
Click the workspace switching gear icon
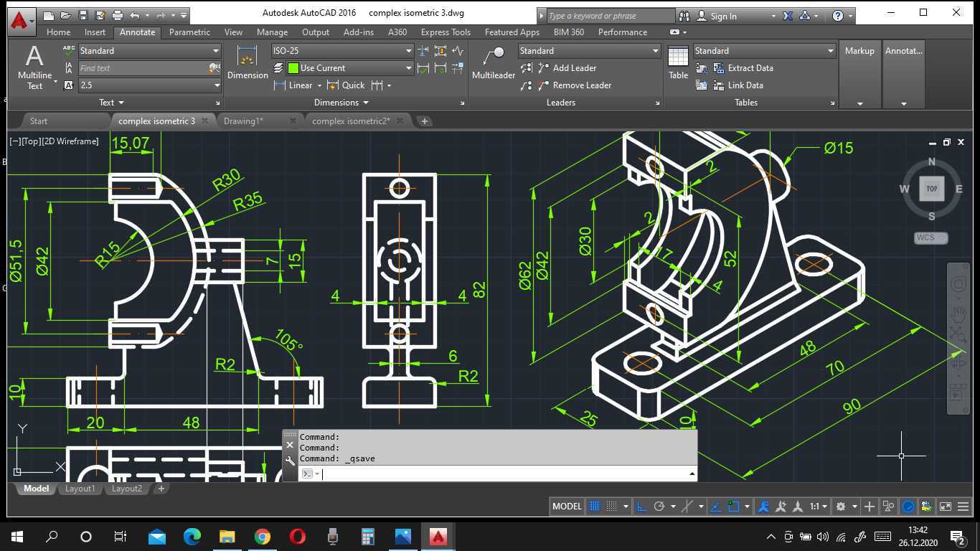coord(841,507)
